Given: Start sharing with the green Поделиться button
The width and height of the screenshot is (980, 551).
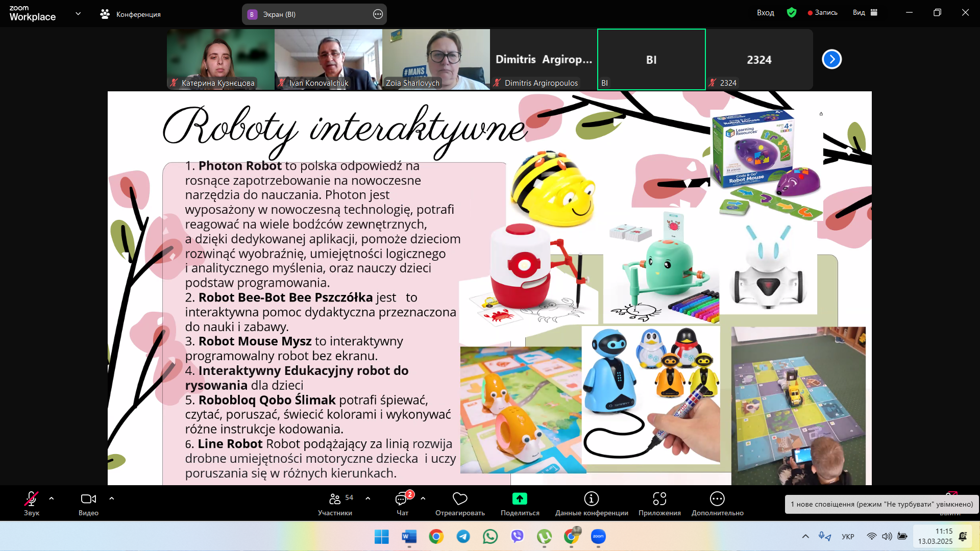Looking at the screenshot, I should tap(520, 503).
